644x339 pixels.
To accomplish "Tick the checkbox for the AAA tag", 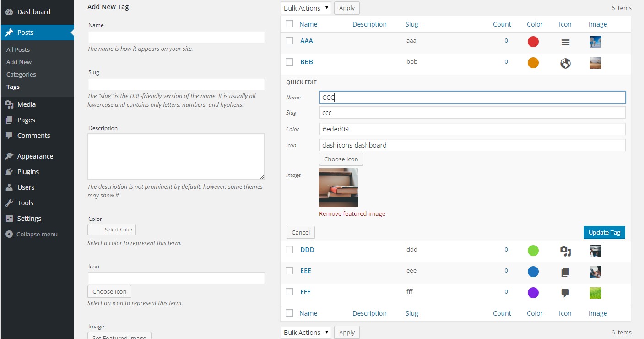I will pyautogui.click(x=289, y=41).
